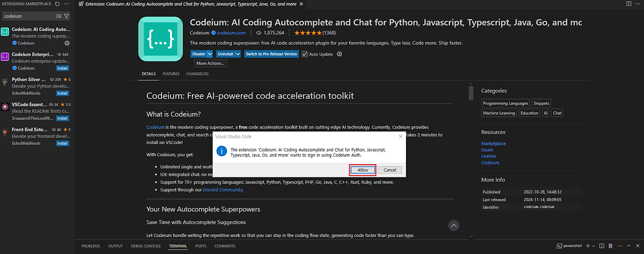
Task: Toggle editor layout icon in top right
Action: pyautogui.click(x=629, y=4)
